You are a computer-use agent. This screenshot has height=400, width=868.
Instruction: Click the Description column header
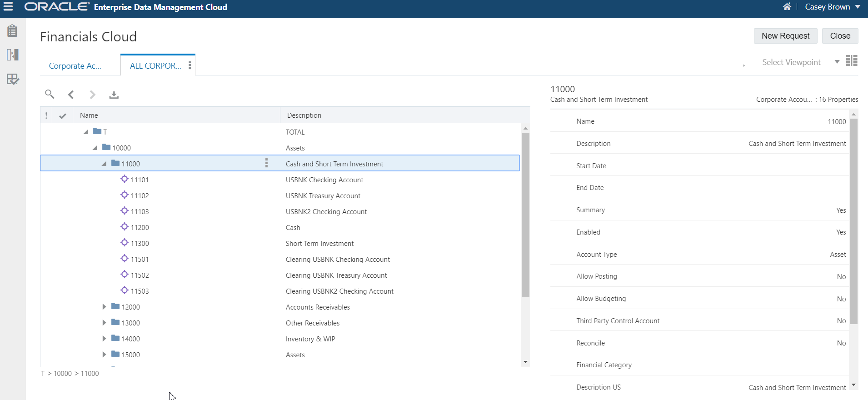coord(405,115)
